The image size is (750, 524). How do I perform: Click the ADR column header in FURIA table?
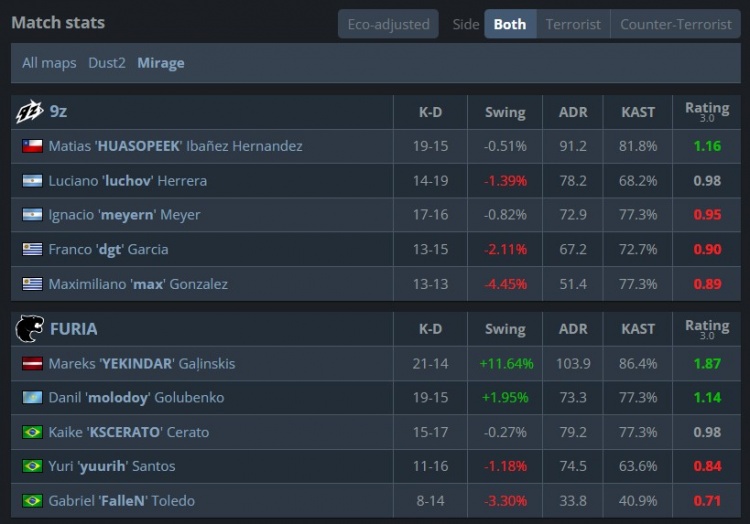click(573, 329)
